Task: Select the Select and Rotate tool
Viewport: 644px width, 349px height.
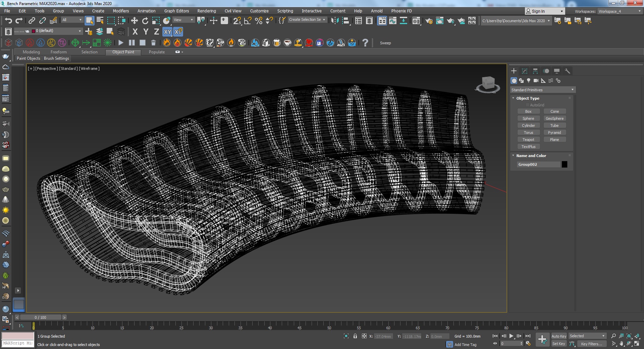Action: 145,21
